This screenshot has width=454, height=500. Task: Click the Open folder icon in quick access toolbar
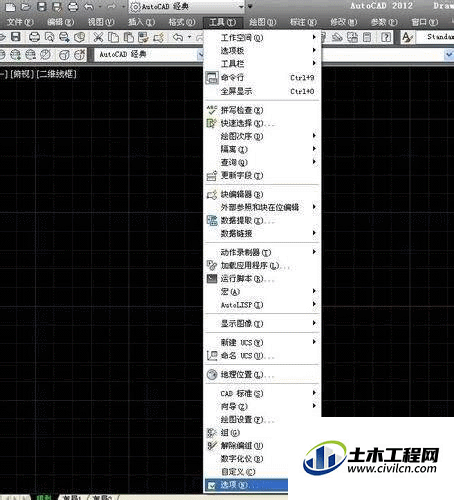[26, 6]
